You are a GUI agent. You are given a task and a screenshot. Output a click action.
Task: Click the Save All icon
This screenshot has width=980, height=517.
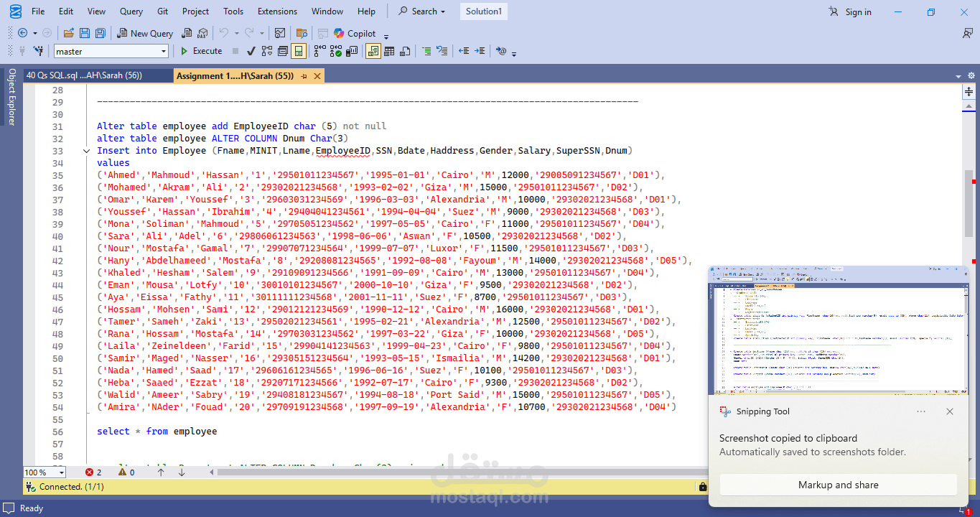(101, 33)
